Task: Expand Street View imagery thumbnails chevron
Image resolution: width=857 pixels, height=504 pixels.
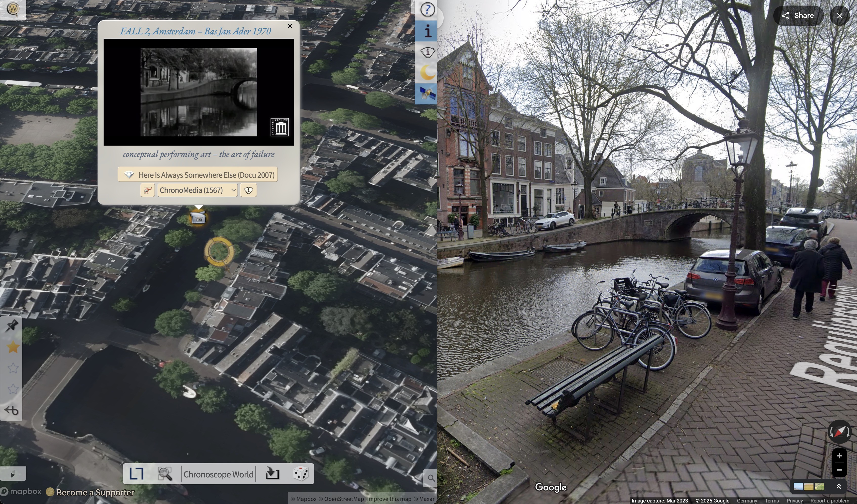Action: tap(839, 486)
